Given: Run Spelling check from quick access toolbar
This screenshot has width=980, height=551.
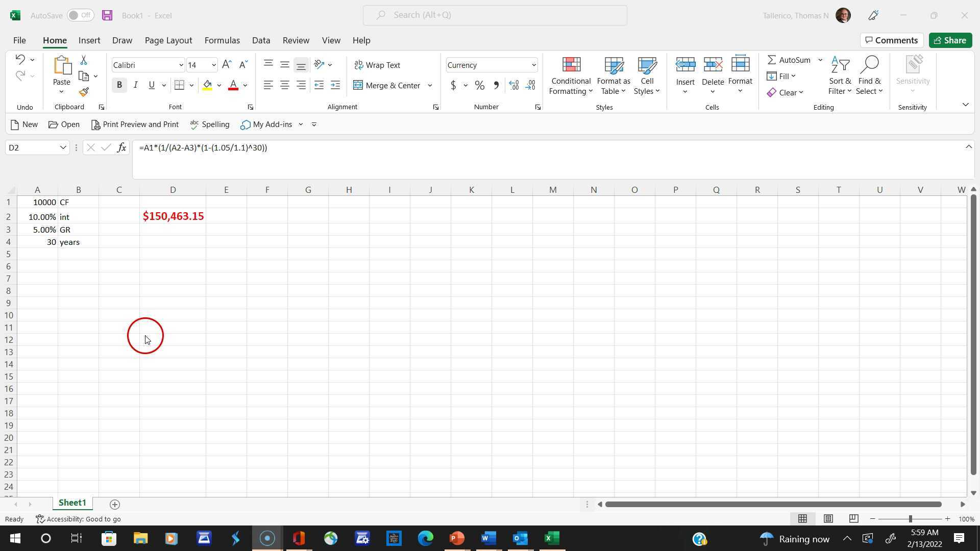Looking at the screenshot, I should click(x=209, y=124).
